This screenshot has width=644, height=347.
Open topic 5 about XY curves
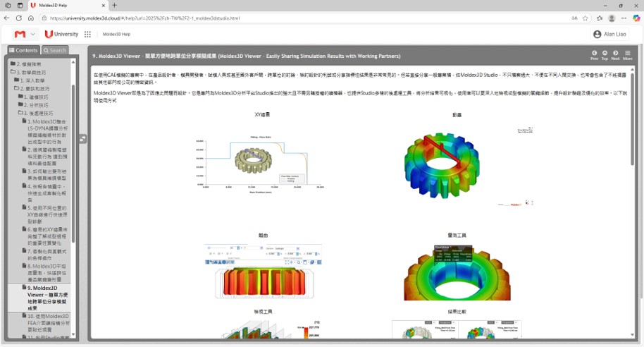pos(47,214)
